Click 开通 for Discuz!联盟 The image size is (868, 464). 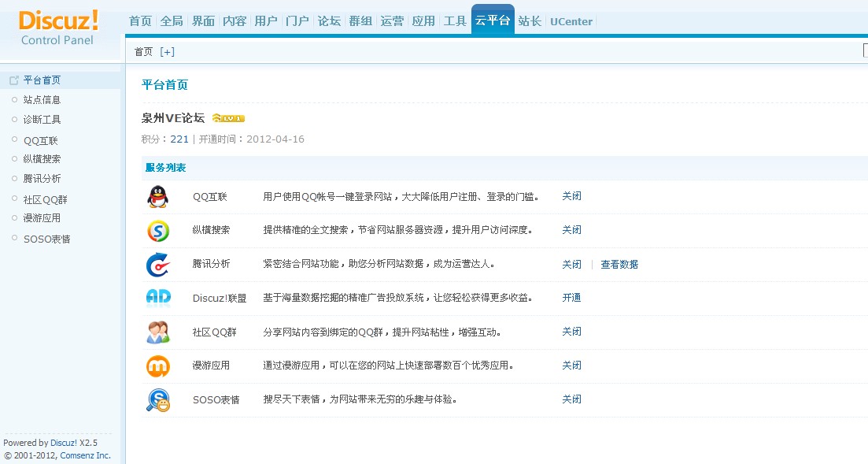(572, 298)
